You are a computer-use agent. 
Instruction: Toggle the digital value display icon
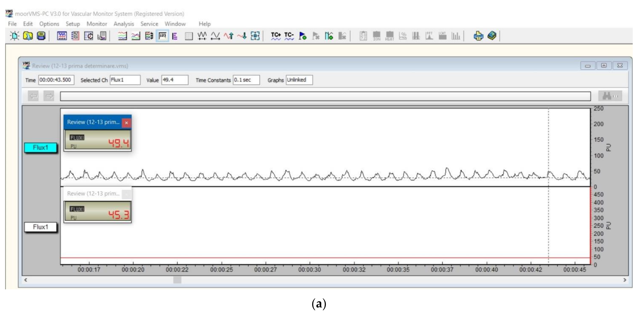click(x=162, y=36)
